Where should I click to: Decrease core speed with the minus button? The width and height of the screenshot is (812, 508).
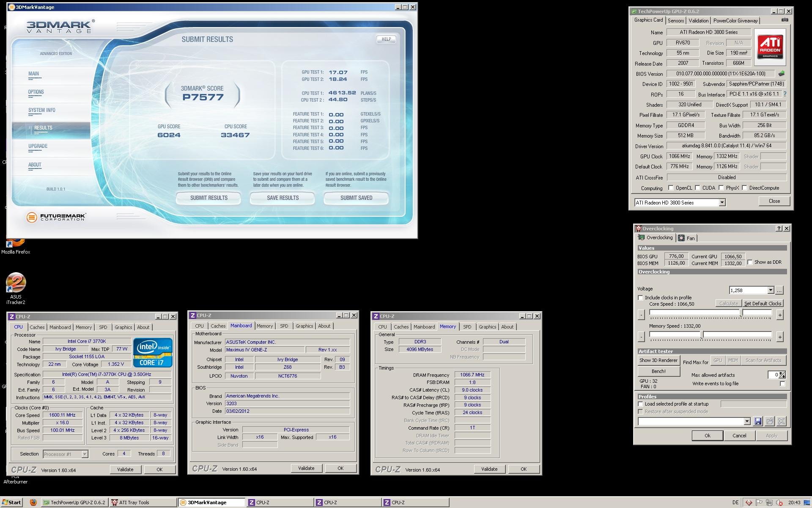coord(641,315)
